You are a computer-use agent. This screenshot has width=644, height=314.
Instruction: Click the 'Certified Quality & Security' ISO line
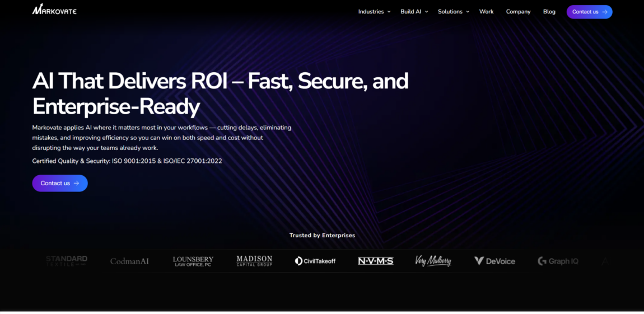(x=127, y=161)
